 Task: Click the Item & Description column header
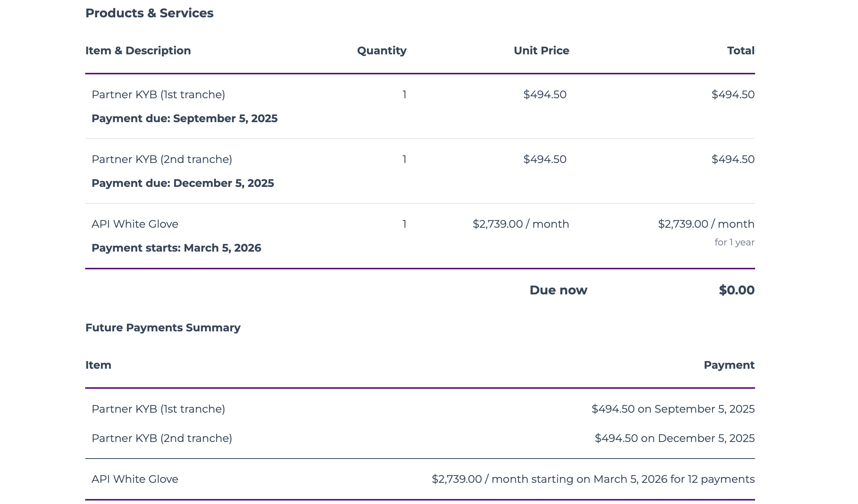138,50
